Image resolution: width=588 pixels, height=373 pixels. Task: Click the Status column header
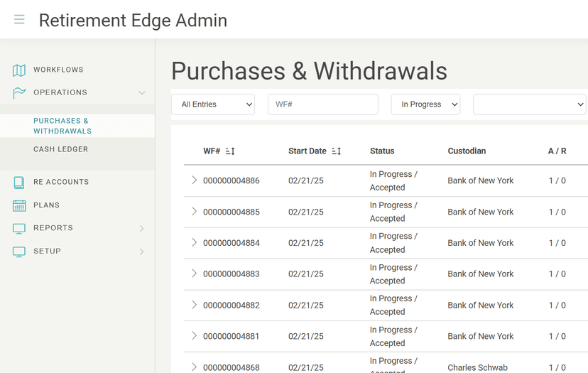[382, 151]
